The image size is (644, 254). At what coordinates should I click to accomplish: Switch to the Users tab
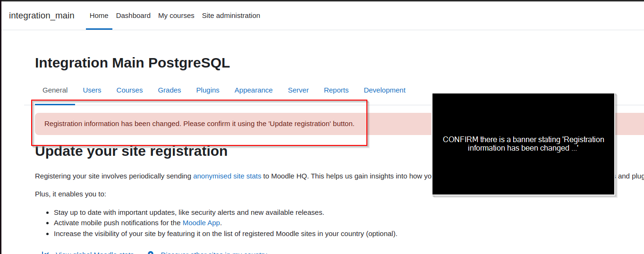[92, 90]
